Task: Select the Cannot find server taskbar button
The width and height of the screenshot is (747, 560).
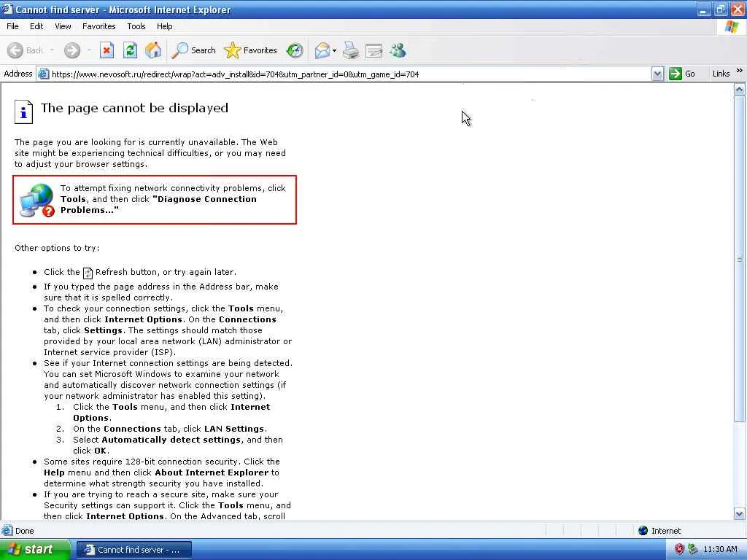Action: pyautogui.click(x=134, y=550)
